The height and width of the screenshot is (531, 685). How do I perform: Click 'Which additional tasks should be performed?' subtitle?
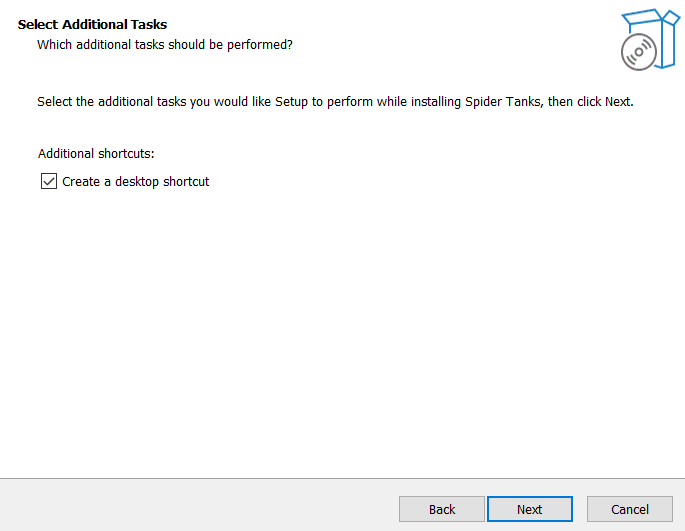(165, 45)
